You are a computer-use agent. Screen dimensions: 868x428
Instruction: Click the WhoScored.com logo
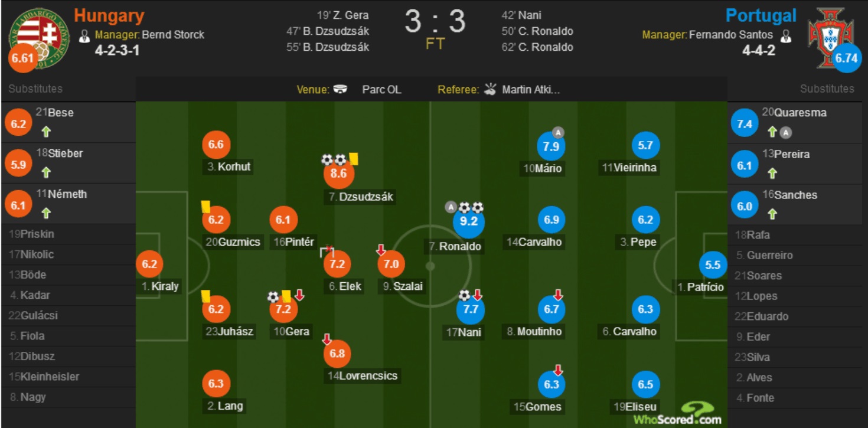pos(678,413)
